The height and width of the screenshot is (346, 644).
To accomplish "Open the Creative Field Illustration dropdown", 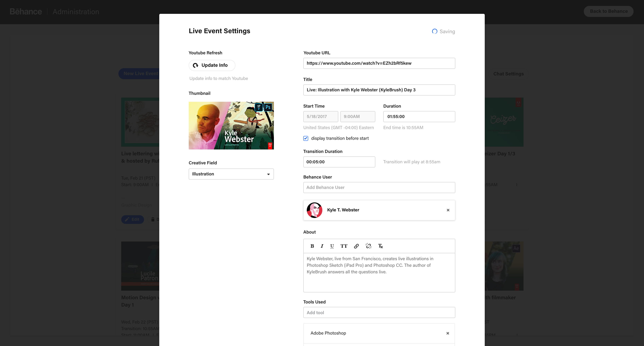I will coord(231,174).
